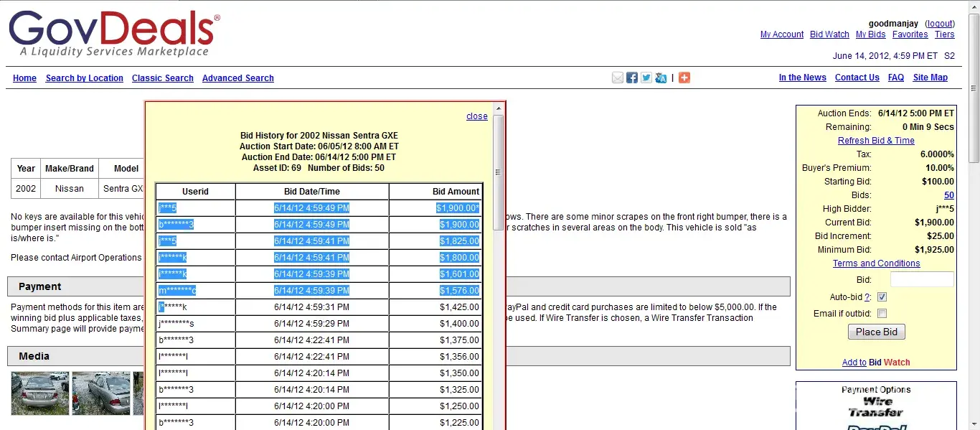Click the email share envelope icon

pyautogui.click(x=617, y=78)
